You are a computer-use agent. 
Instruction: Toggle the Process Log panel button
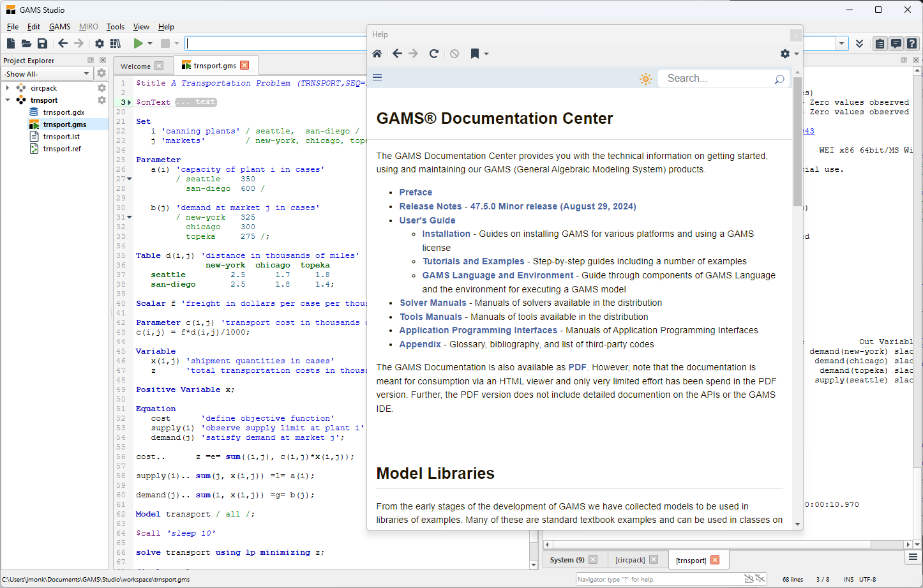pyautogui.click(x=896, y=43)
